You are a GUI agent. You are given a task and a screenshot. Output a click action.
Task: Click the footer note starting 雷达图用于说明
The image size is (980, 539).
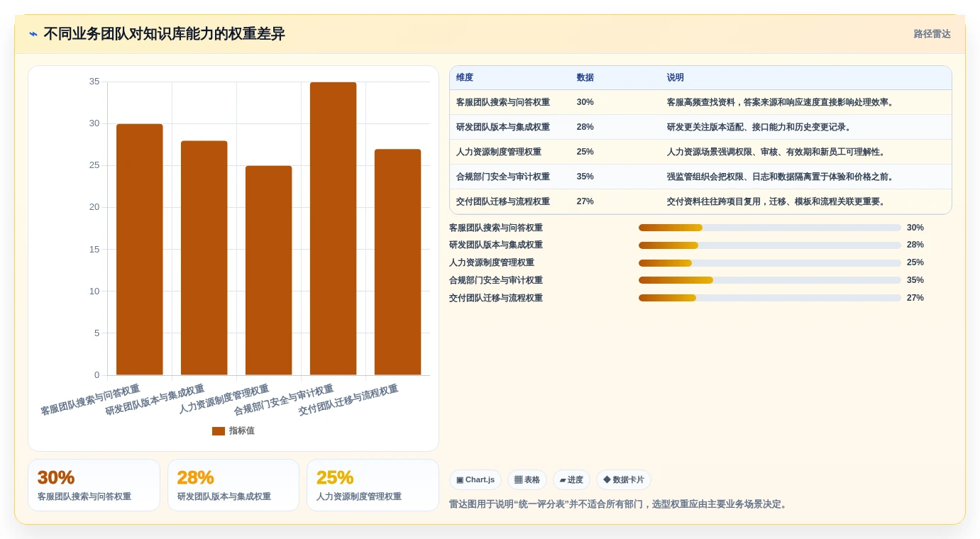point(619,504)
